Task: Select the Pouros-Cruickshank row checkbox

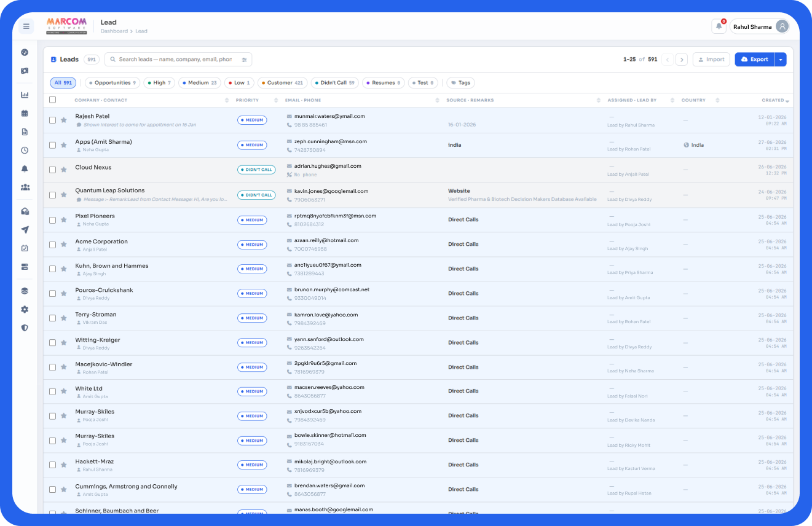Action: 53,294
